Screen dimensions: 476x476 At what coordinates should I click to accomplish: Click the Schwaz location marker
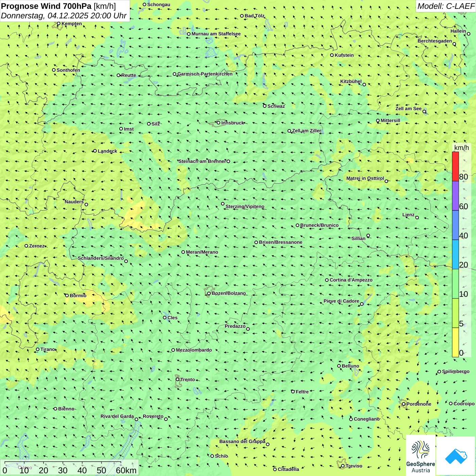click(265, 106)
